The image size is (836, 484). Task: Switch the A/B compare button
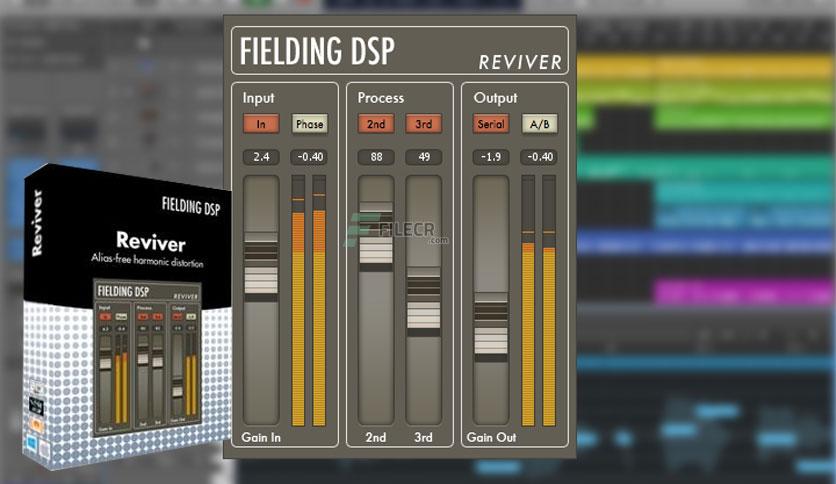click(539, 124)
